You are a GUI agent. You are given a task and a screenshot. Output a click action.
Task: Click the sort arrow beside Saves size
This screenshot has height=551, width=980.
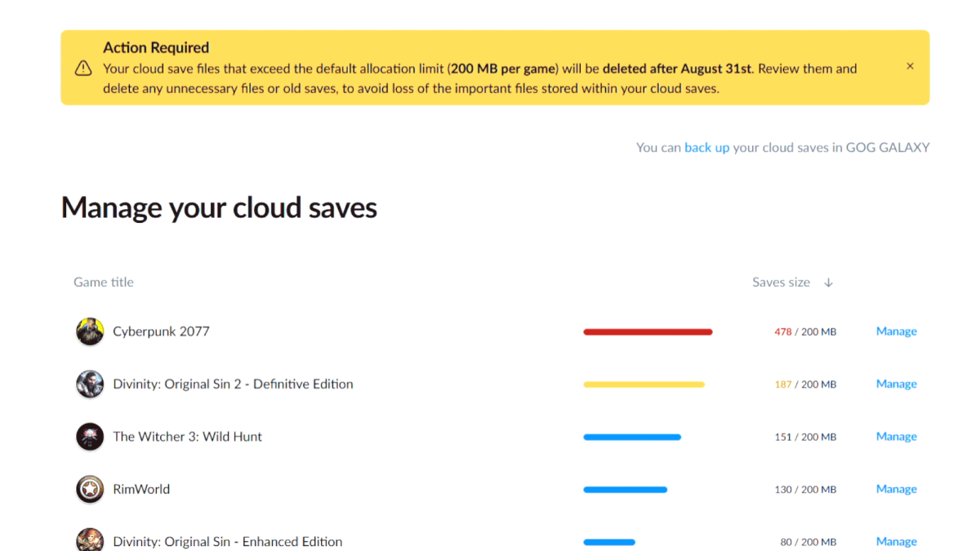(x=828, y=282)
